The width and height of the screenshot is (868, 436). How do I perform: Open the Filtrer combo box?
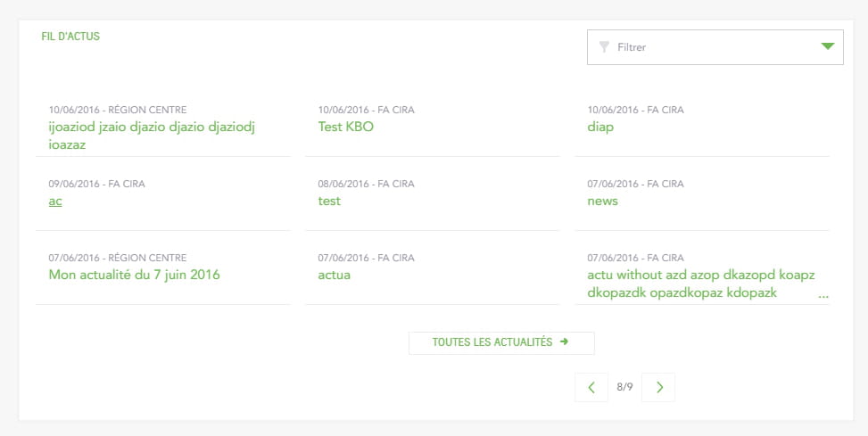pos(715,47)
